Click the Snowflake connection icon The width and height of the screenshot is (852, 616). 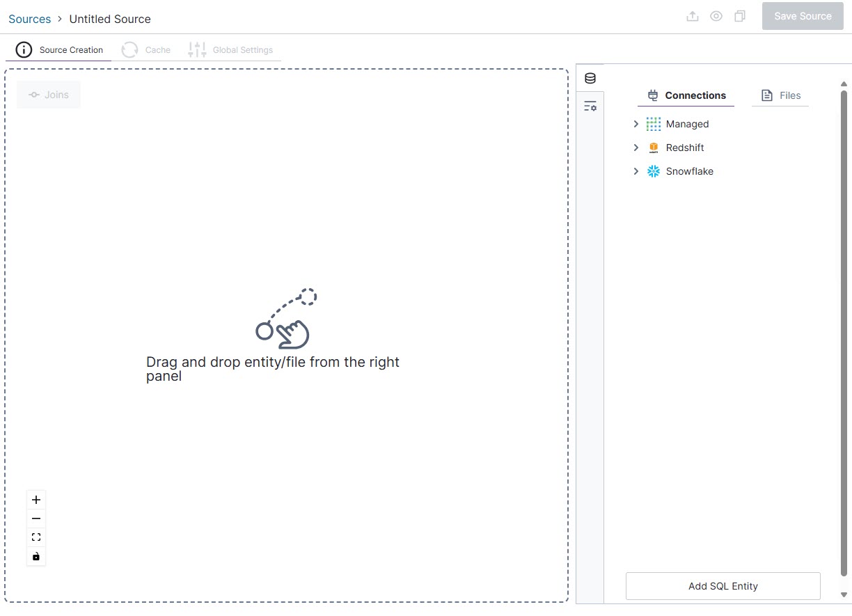pyautogui.click(x=653, y=171)
